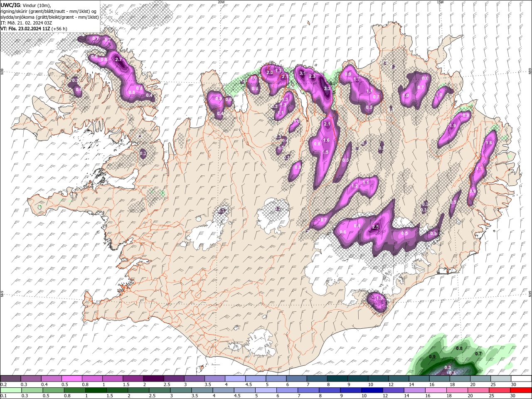
Task: Click the grey-green swatch labeled 3 in lower scale
Action: pos(181,390)
